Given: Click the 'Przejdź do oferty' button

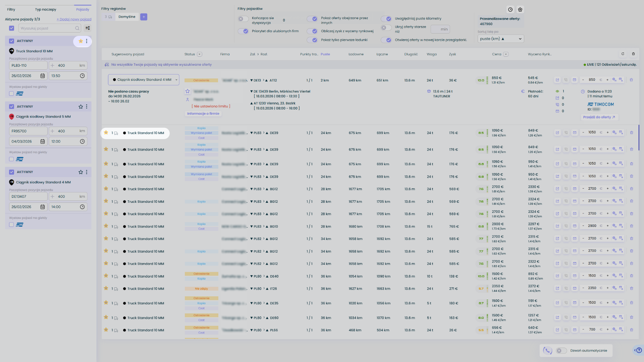Looking at the screenshot, I should click(x=599, y=117).
